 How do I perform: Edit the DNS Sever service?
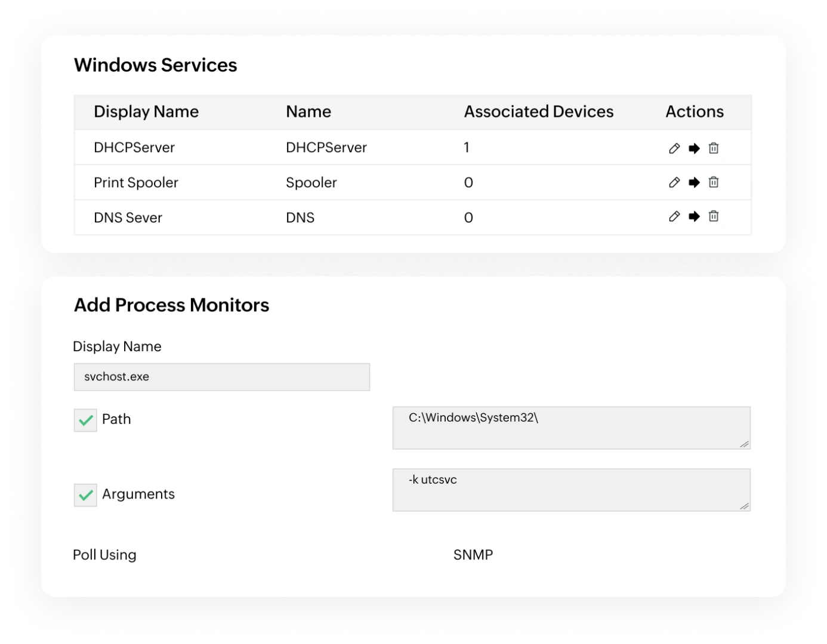674,217
